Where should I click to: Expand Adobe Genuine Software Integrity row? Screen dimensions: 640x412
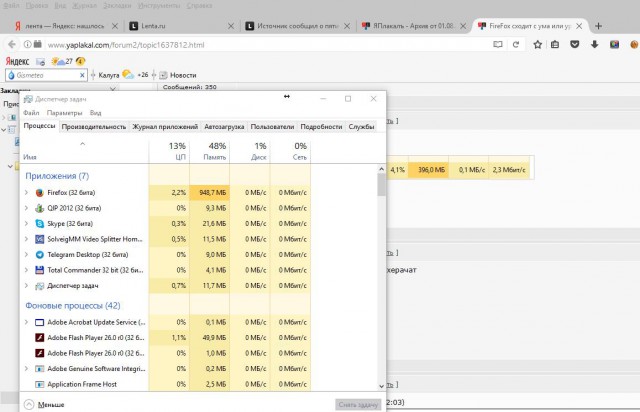pos(27,369)
